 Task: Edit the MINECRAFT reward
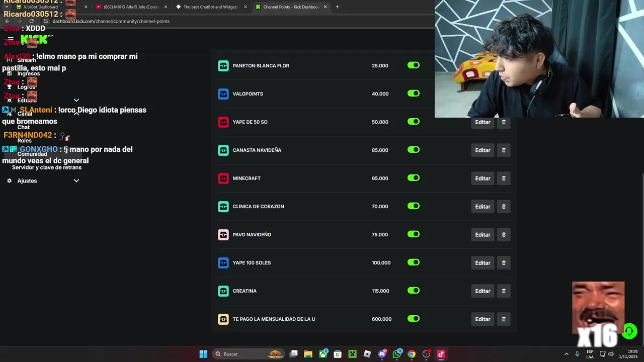coord(482,178)
